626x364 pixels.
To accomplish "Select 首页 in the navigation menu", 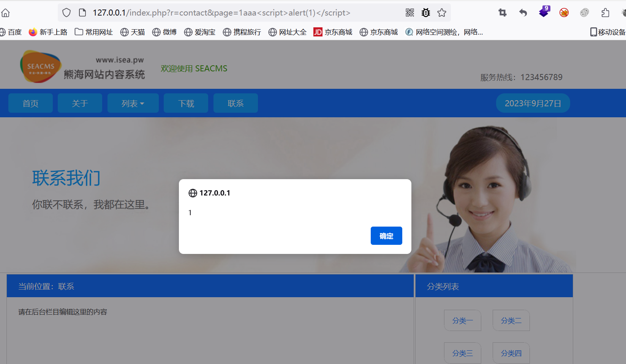I will pos(30,103).
